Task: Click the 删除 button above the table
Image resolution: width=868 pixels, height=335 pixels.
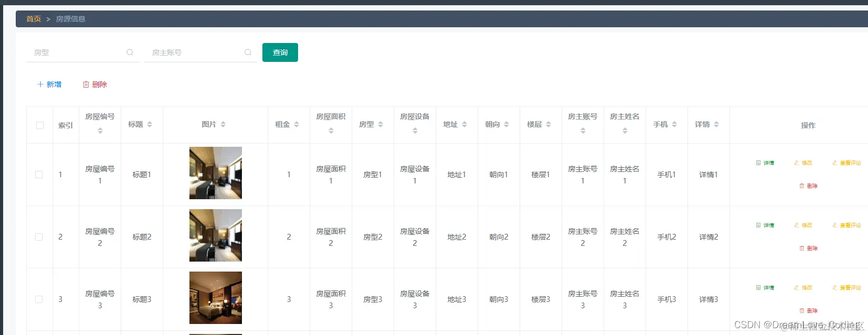Action: [x=95, y=84]
